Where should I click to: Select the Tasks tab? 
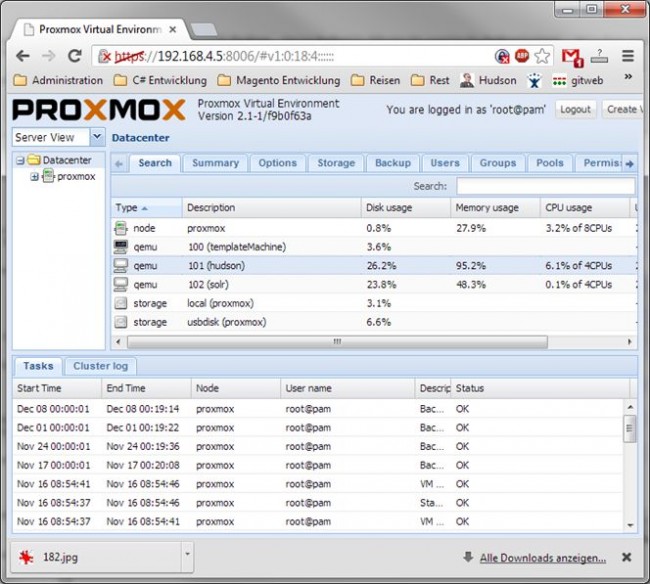click(x=38, y=366)
